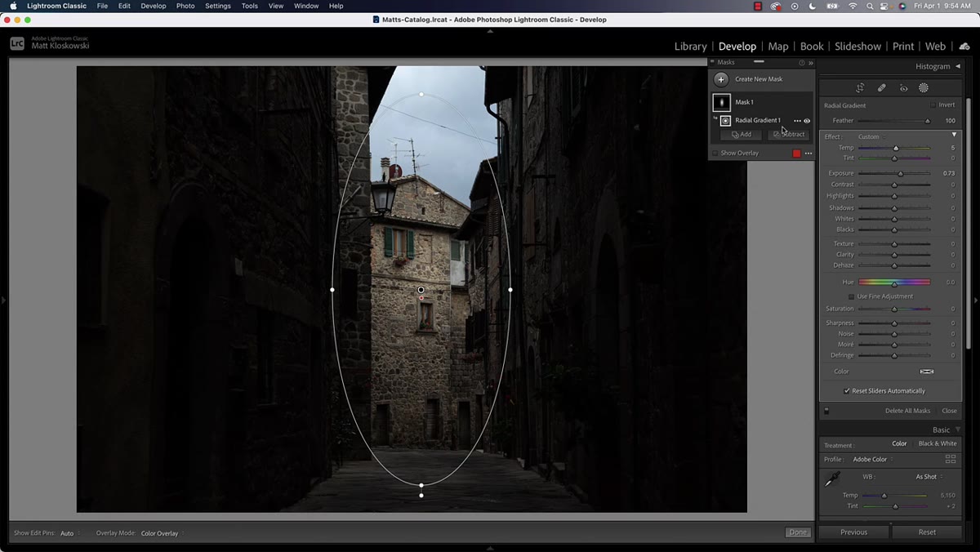This screenshot has width=980, height=552.
Task: Collapse the Basic panel triangle
Action: click(957, 430)
